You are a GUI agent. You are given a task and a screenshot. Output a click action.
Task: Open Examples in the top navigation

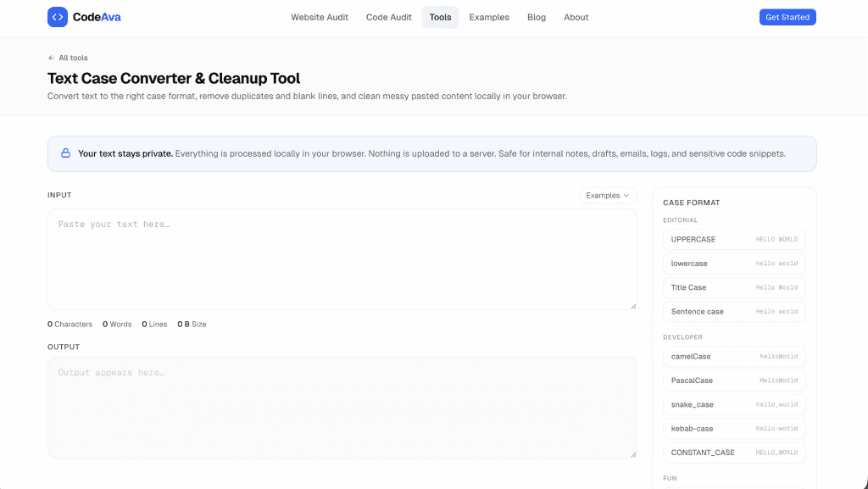489,17
